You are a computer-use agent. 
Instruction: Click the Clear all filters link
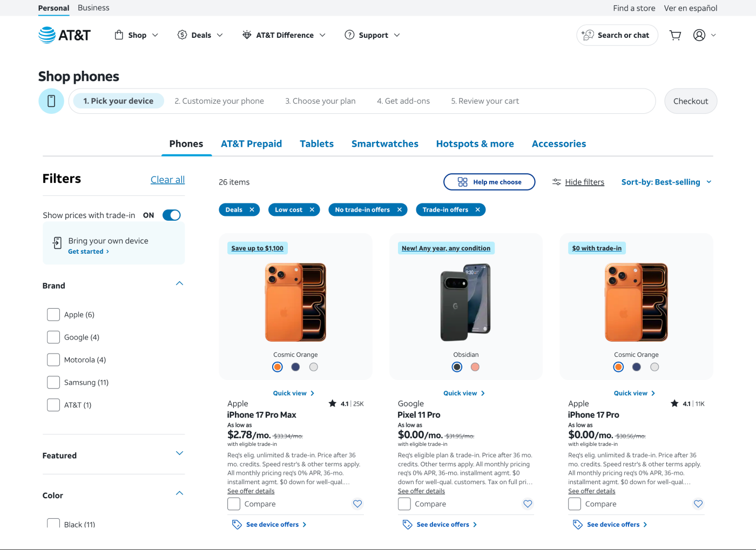click(167, 180)
